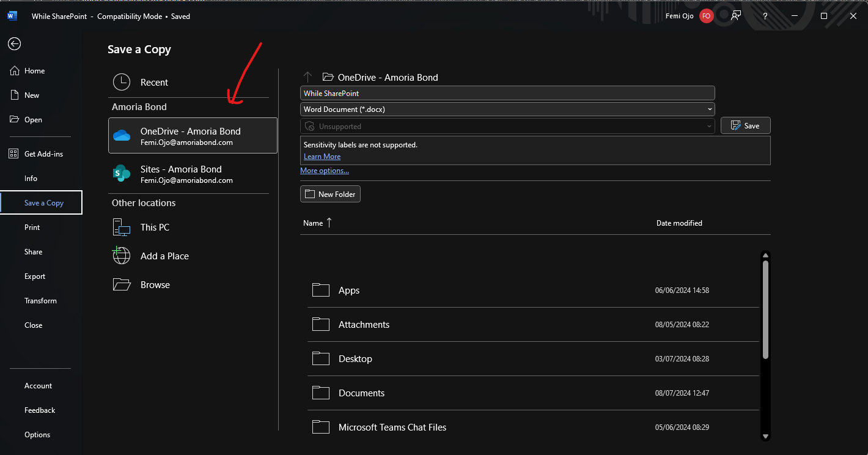Click the Open folder icon in sidebar
868x455 pixels.
pyautogui.click(x=15, y=120)
